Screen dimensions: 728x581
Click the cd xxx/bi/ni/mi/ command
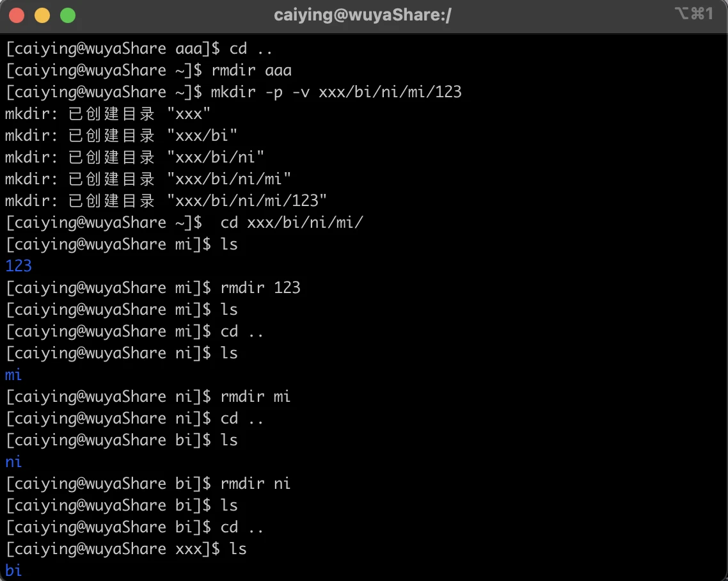tap(292, 223)
